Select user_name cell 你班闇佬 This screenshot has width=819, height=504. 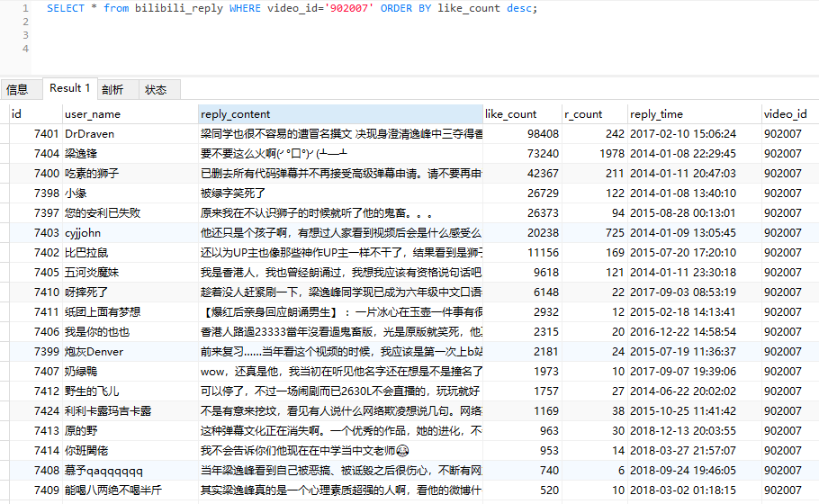point(130,451)
